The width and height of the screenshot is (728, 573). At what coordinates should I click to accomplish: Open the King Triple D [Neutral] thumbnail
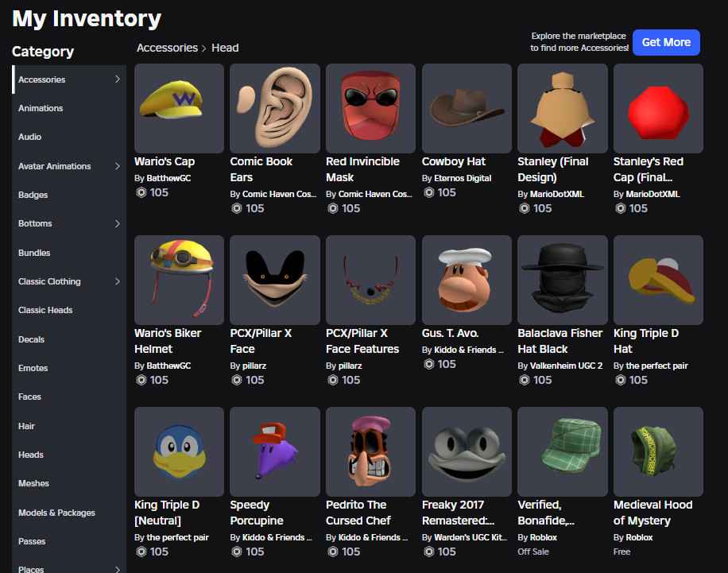179,452
